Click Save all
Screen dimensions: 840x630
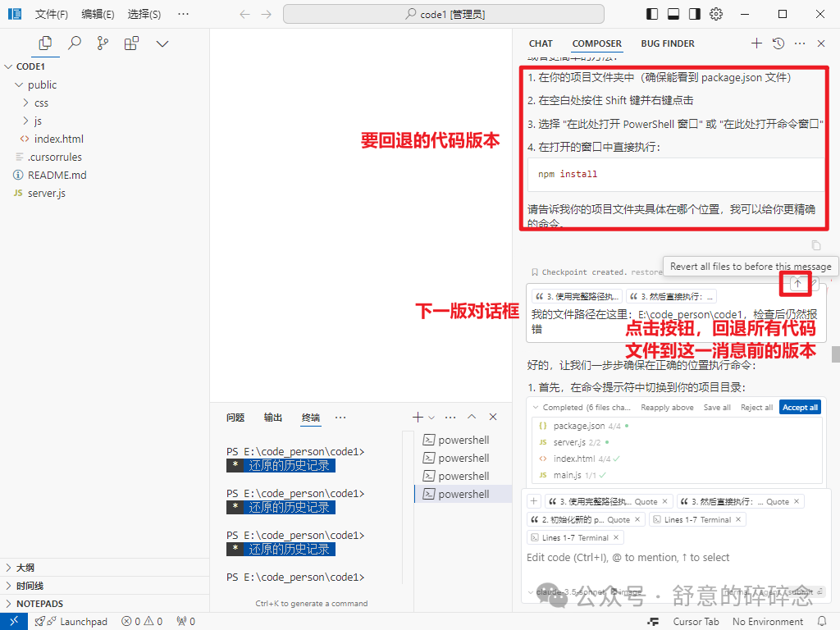[717, 407]
